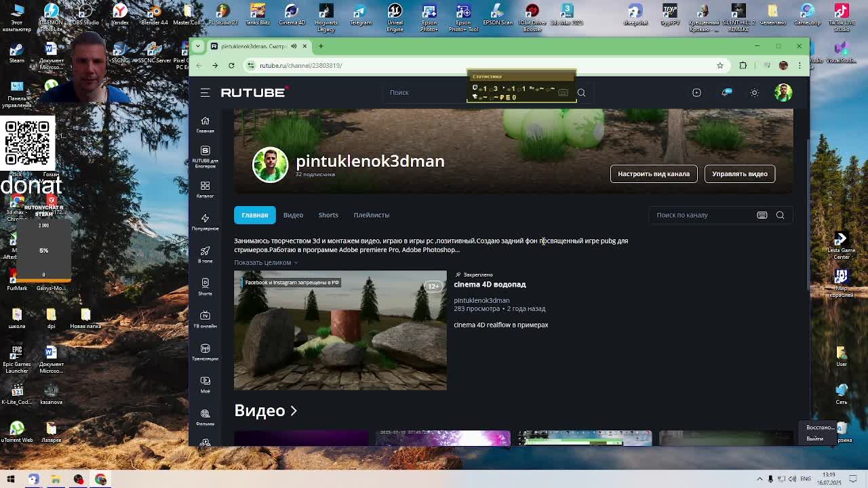Viewport: 868px width, 488px height.
Task: Open Популярное in the sidebar
Action: pyautogui.click(x=205, y=222)
